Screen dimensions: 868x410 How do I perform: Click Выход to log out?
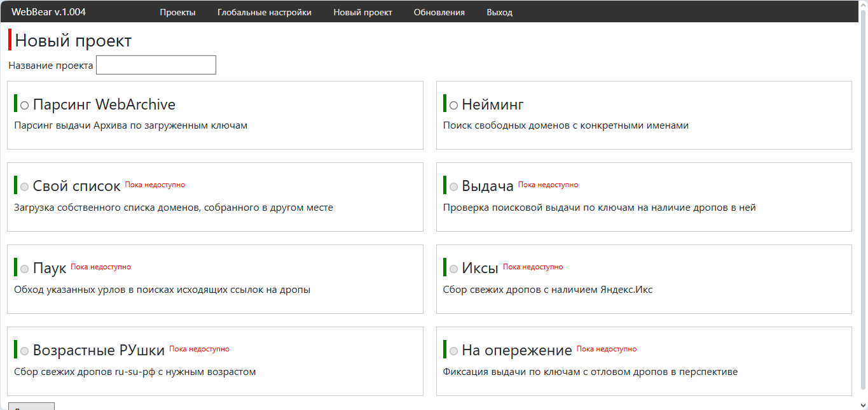[x=499, y=12]
